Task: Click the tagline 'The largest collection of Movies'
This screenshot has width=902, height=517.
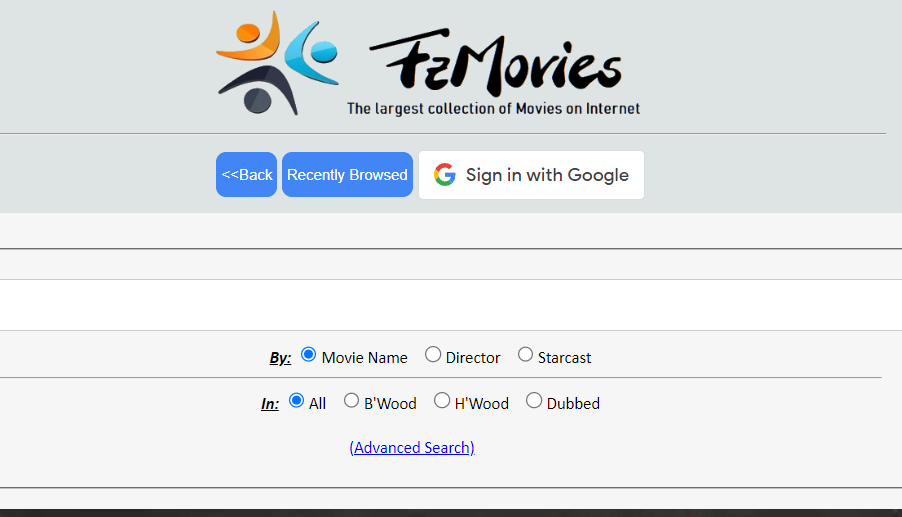Action: coord(493,108)
